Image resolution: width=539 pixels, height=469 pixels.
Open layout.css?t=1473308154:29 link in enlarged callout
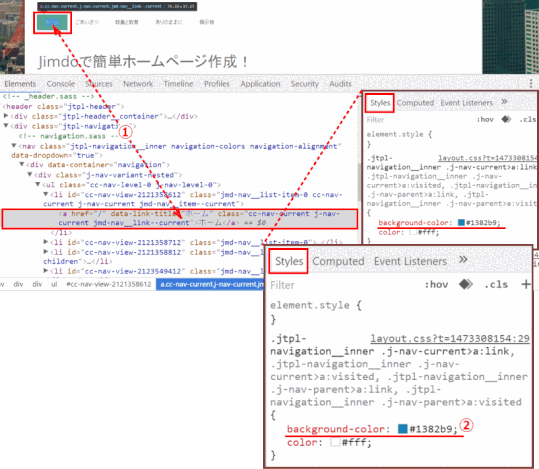tap(450, 338)
